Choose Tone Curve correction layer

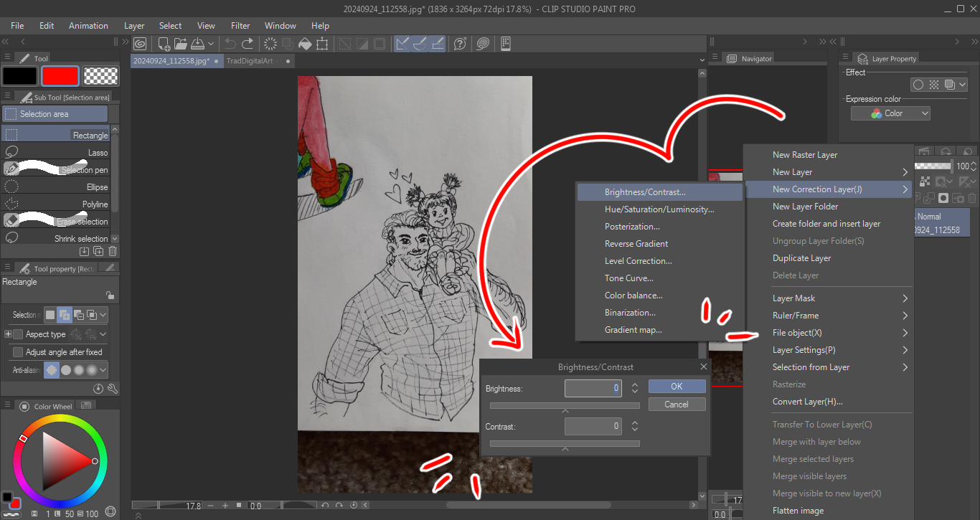659,278
